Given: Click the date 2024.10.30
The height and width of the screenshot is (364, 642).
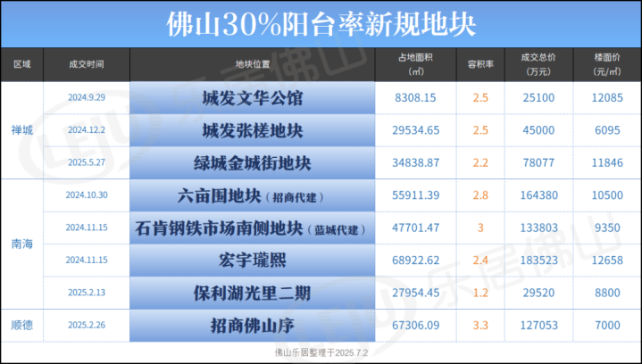Looking at the screenshot, I should [x=87, y=195].
